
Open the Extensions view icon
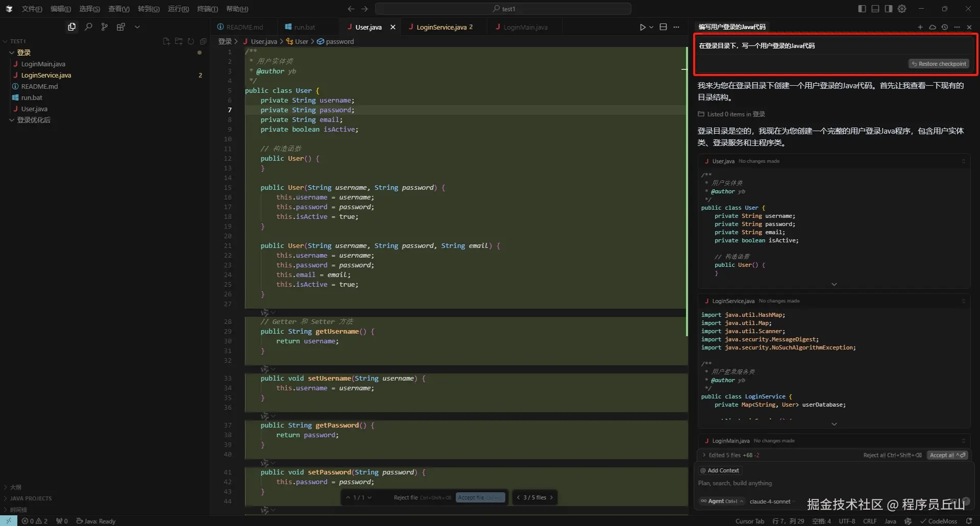[121, 27]
